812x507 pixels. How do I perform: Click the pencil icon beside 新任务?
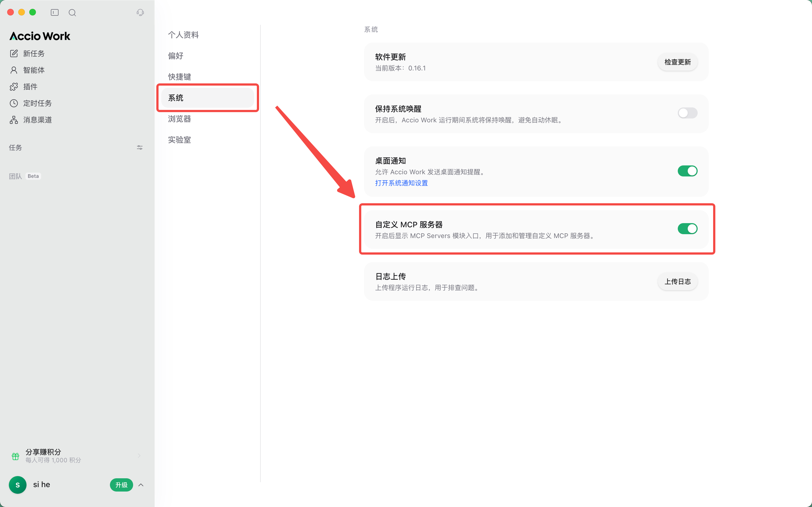[x=14, y=53]
